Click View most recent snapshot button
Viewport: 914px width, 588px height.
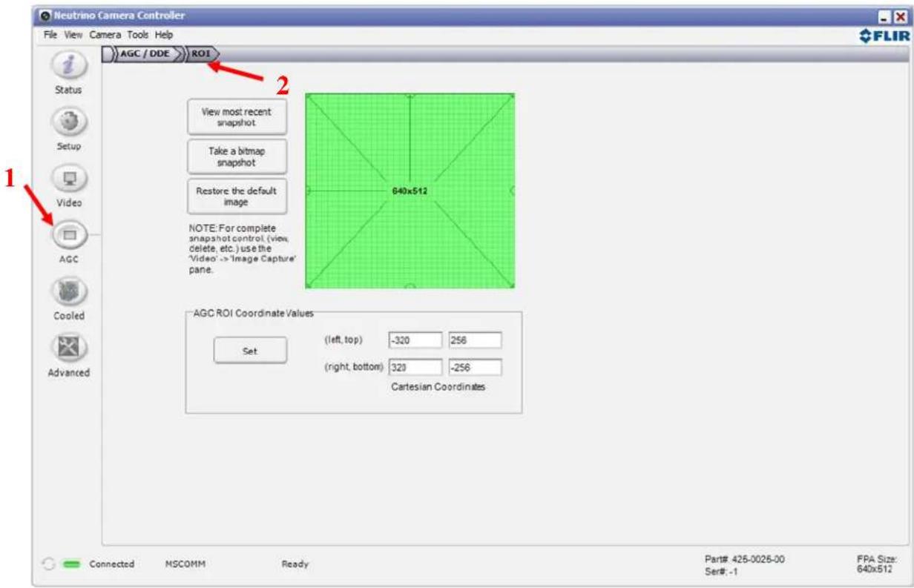coord(237,116)
